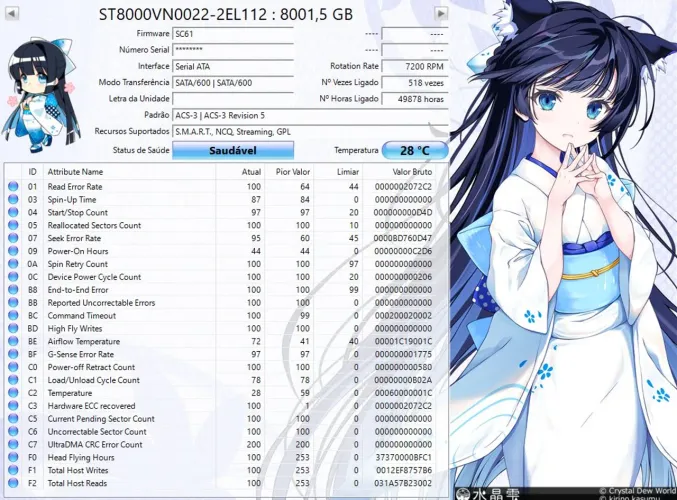Click the Padrão field ACS-3 Revision 5

tap(310, 115)
